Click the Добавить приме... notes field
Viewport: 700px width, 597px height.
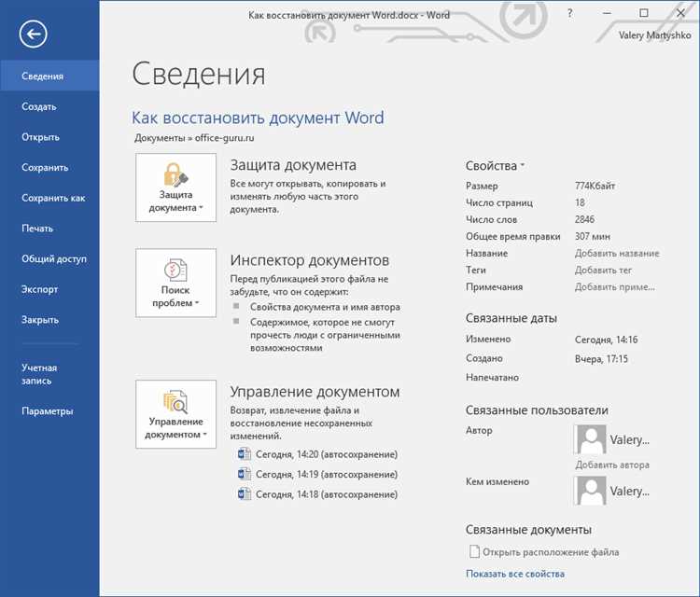[615, 287]
